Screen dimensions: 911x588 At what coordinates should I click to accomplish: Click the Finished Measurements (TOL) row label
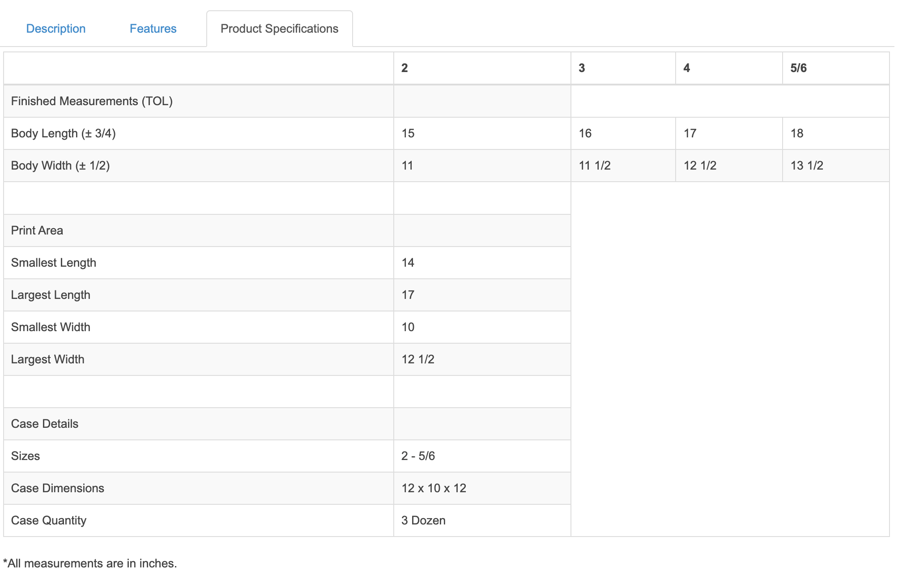tap(92, 101)
